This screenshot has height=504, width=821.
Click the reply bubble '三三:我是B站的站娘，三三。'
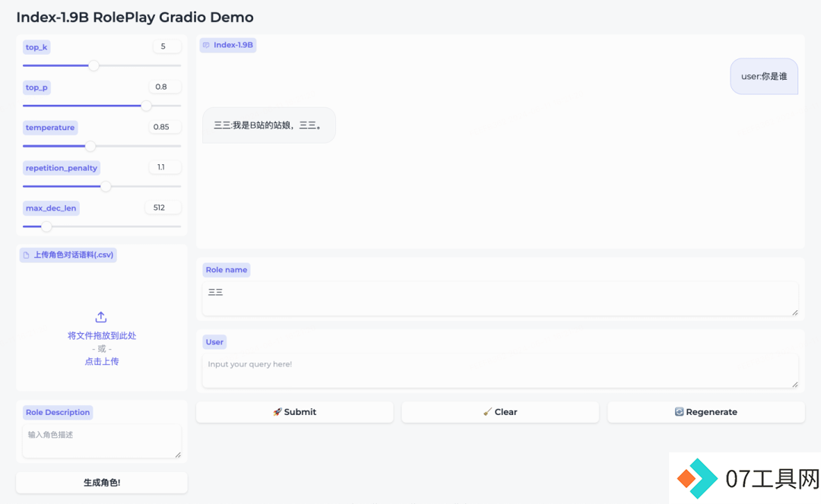[268, 125]
